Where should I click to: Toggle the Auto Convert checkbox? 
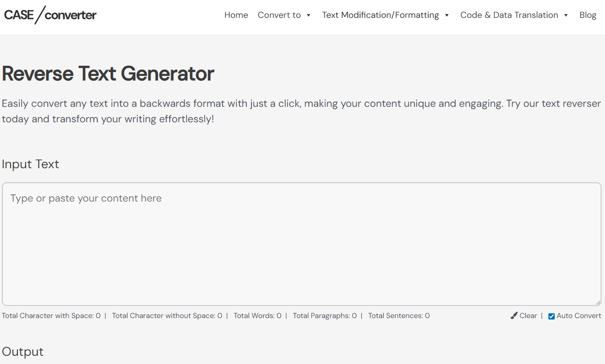pyautogui.click(x=551, y=316)
